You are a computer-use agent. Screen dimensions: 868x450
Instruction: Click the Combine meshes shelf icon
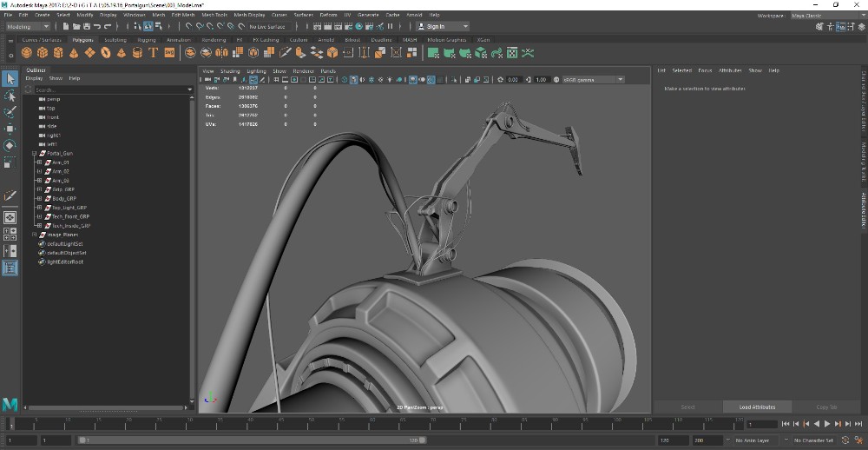tap(190, 53)
